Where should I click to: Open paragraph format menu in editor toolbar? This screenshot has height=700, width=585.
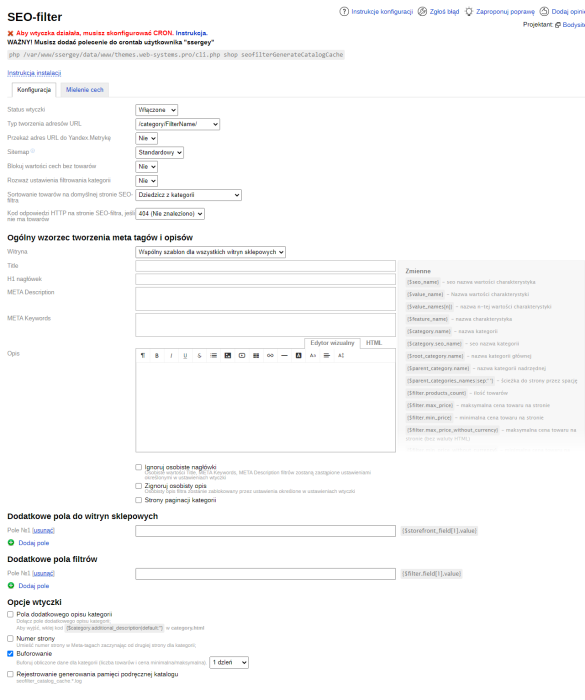click(x=143, y=355)
